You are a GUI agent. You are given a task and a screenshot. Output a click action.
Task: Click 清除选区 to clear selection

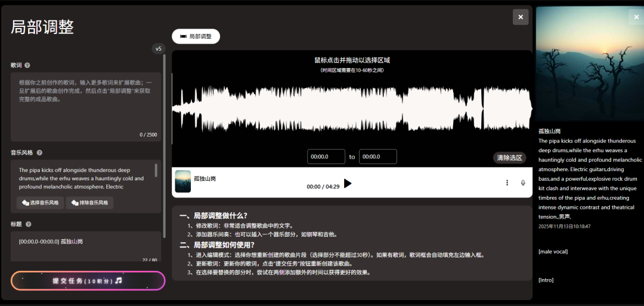(x=509, y=157)
